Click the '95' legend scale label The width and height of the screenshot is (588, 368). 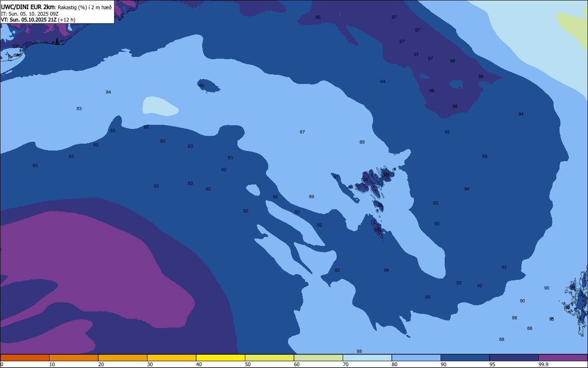pos(492,364)
